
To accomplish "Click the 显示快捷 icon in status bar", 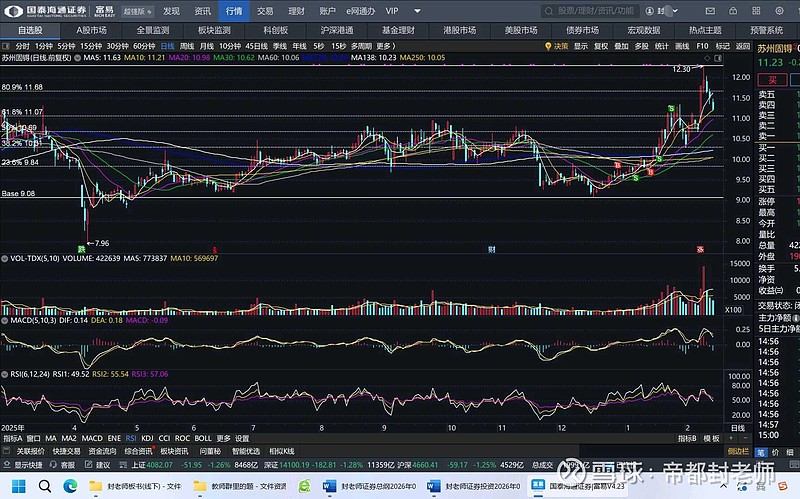I will 7,465.
